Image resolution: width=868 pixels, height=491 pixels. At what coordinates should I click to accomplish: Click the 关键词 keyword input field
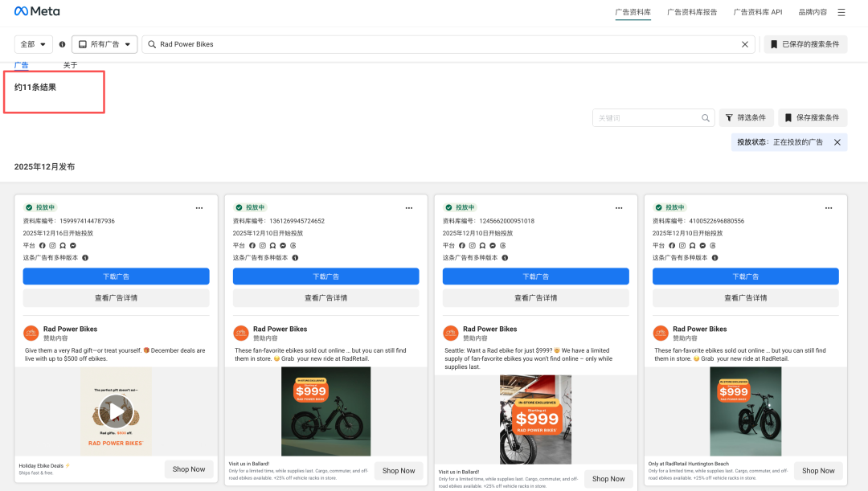647,118
